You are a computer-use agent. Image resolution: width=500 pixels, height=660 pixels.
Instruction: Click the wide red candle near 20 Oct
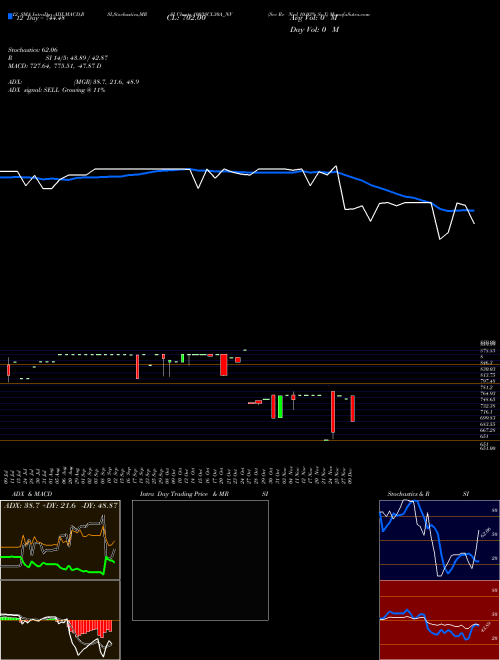pos(224,365)
